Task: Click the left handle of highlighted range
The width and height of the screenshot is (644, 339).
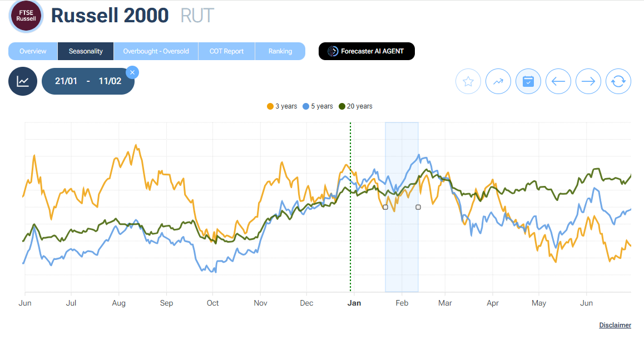Action: click(385, 207)
